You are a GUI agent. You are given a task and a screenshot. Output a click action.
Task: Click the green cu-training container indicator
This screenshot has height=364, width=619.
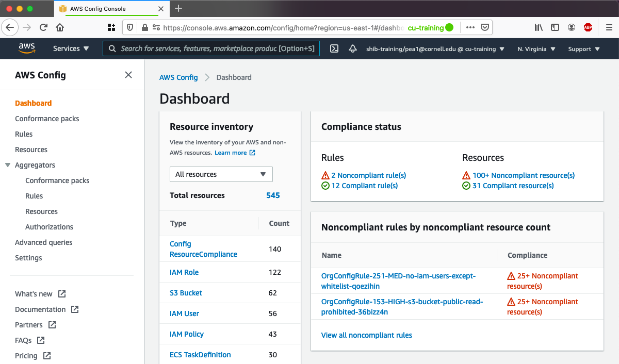coord(430,28)
